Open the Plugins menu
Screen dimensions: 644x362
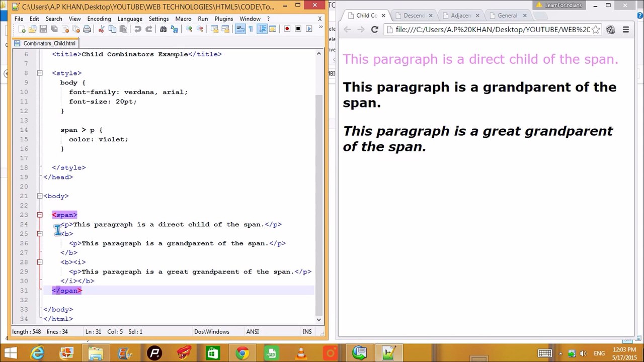[224, 19]
